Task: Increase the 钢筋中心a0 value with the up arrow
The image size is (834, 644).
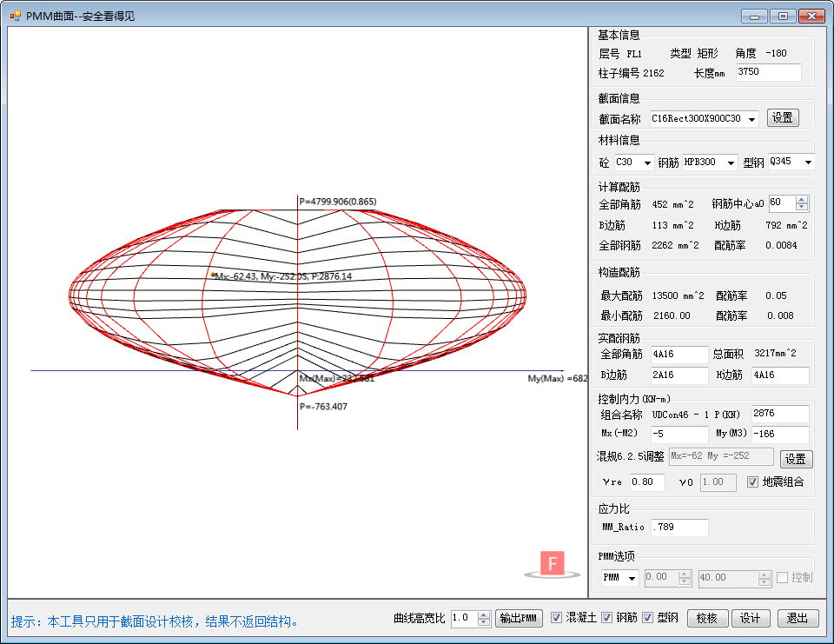Action: click(x=802, y=200)
